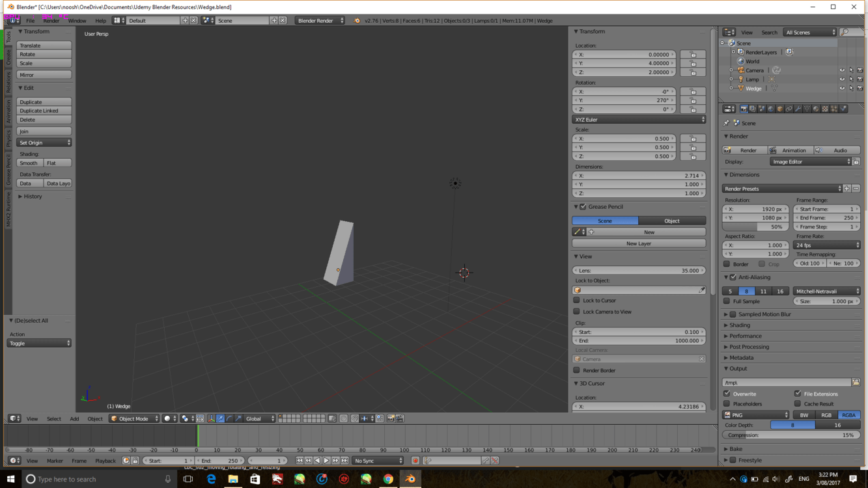Open the Add menu in 3D viewport header
Image resolution: width=868 pixels, height=488 pixels.
(x=74, y=419)
